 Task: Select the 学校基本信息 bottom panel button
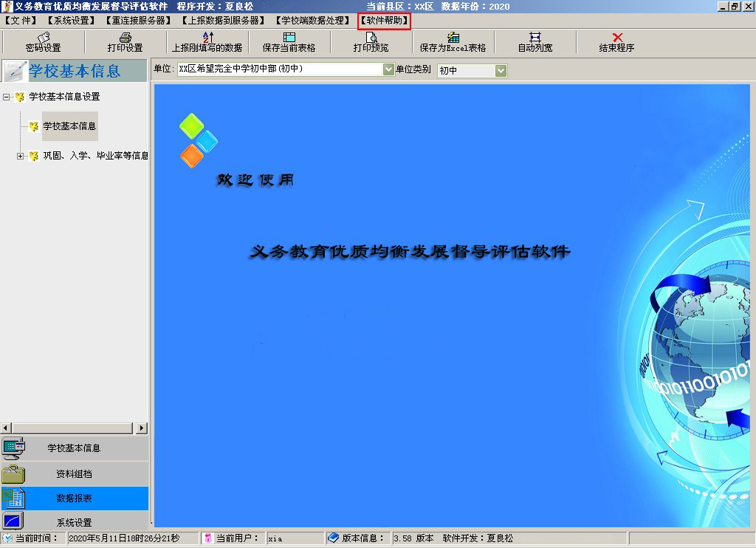point(75,448)
